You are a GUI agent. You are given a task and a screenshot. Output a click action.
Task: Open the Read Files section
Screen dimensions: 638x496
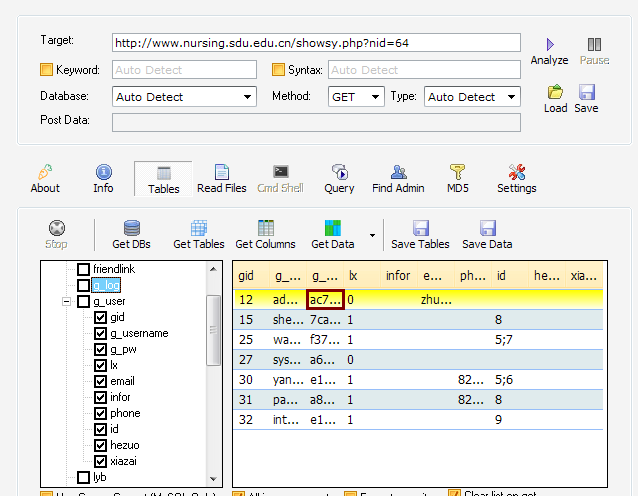pos(222,179)
